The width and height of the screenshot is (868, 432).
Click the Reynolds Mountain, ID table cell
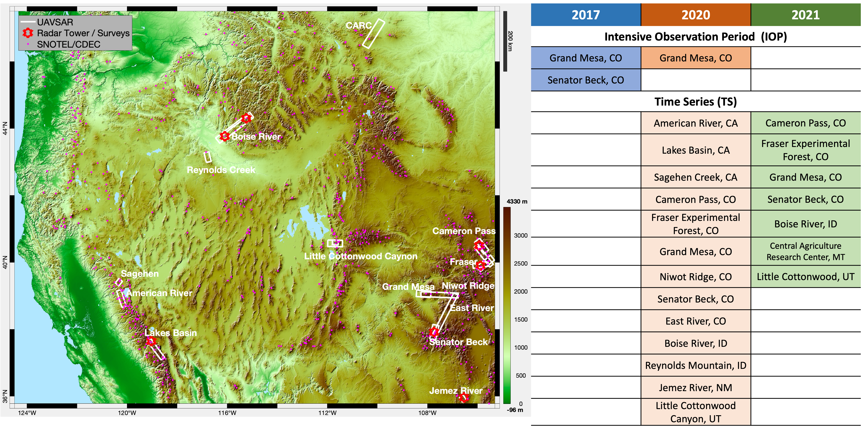696,365
